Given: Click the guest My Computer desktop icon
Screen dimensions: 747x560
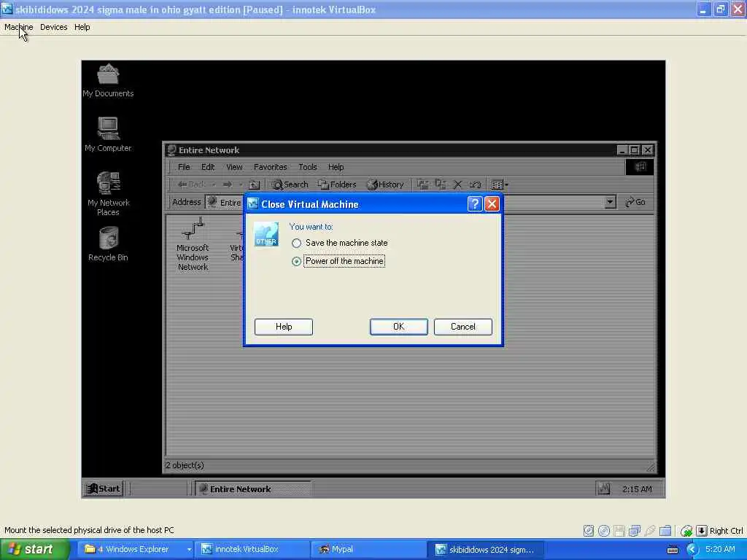Looking at the screenshot, I should (108, 134).
